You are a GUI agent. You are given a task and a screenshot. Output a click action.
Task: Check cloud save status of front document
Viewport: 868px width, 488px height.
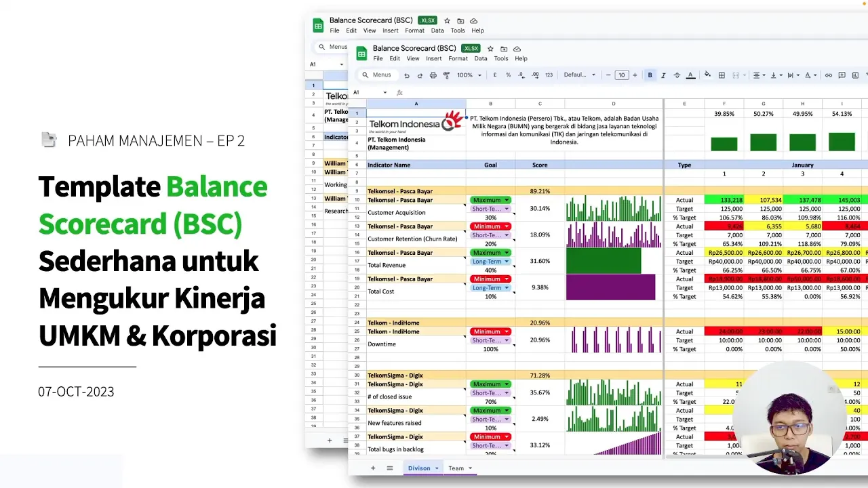[517, 49]
